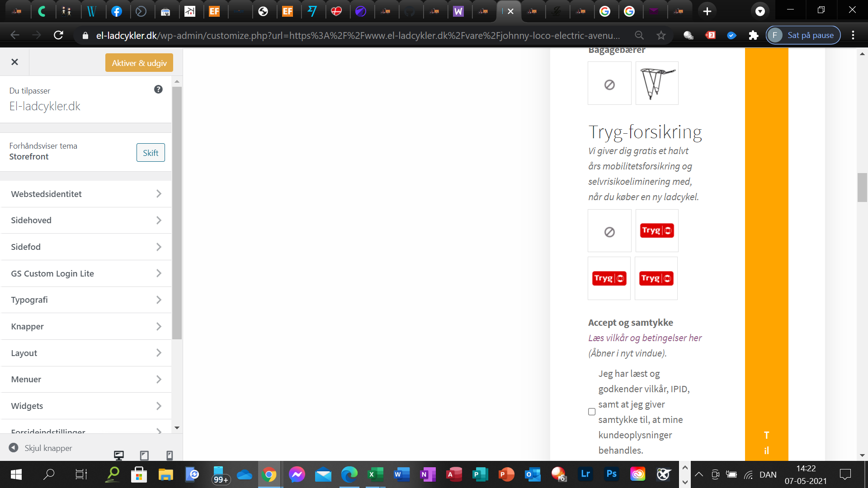Click the orange add-to-cart bar
The image size is (868, 488).
(x=767, y=254)
